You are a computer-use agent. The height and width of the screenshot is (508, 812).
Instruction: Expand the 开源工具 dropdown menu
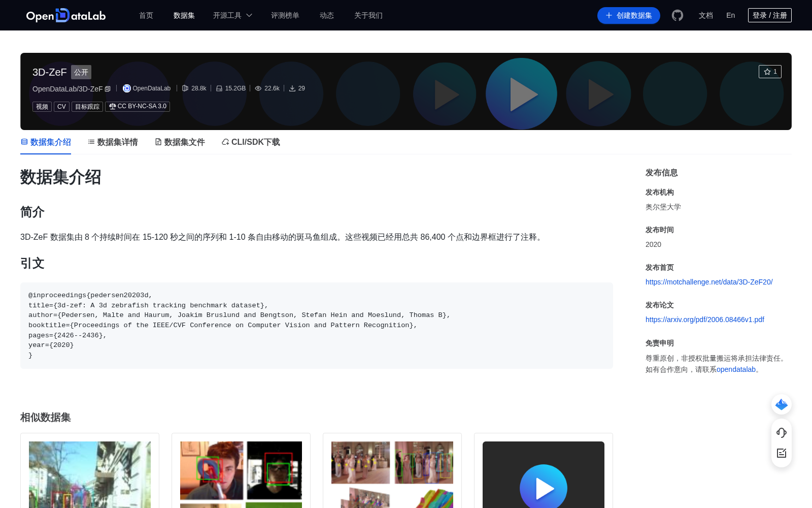232,15
